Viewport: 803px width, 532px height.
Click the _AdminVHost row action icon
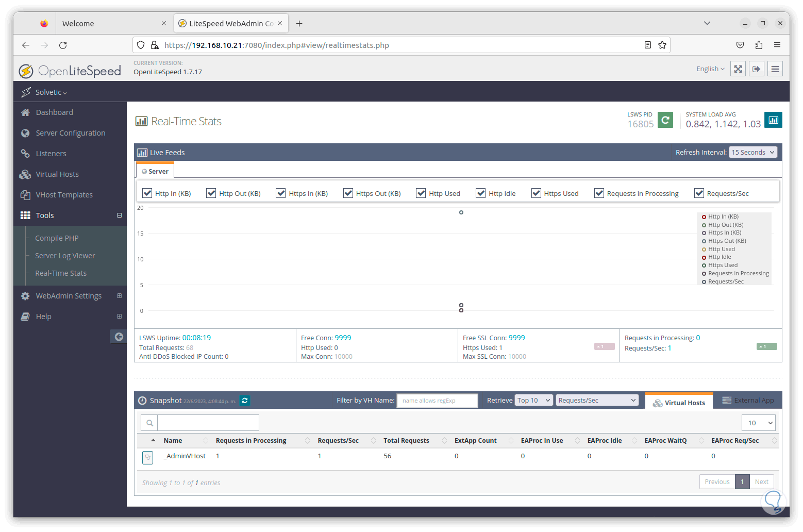tap(148, 457)
